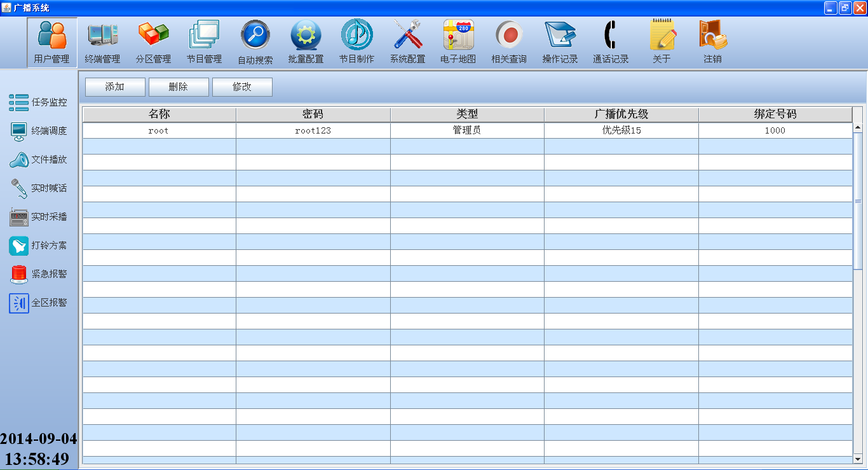
Task: Click the 注销 logout door icon
Action: pyautogui.click(x=712, y=42)
